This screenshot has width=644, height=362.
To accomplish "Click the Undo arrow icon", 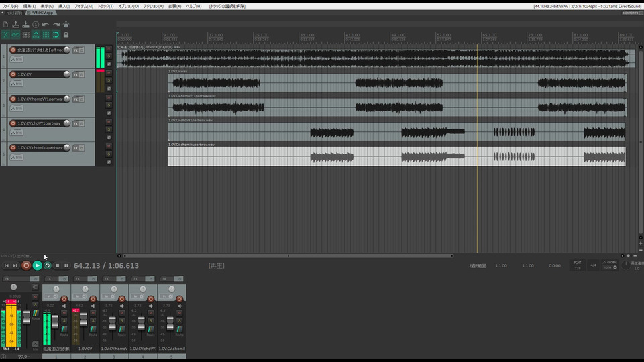I will pos(46,25).
